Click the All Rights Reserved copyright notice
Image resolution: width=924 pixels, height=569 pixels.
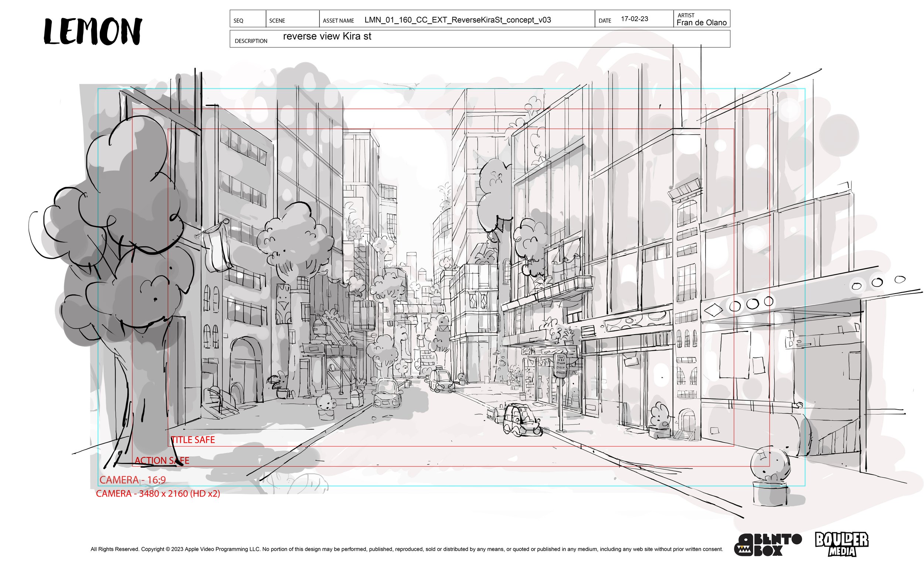coord(407,549)
